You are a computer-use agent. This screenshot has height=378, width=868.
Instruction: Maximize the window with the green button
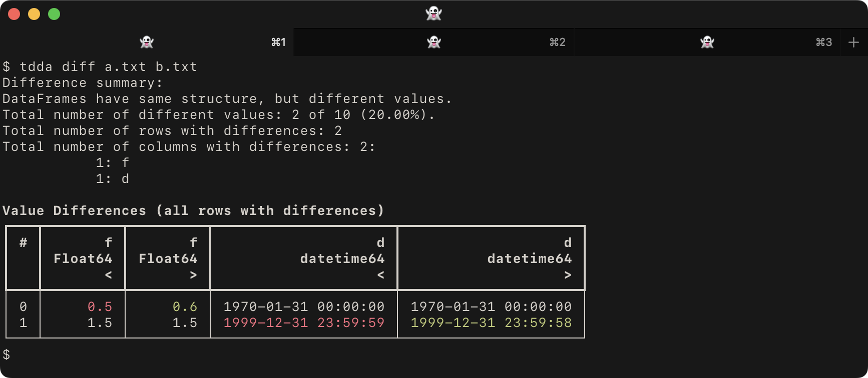[x=54, y=14]
